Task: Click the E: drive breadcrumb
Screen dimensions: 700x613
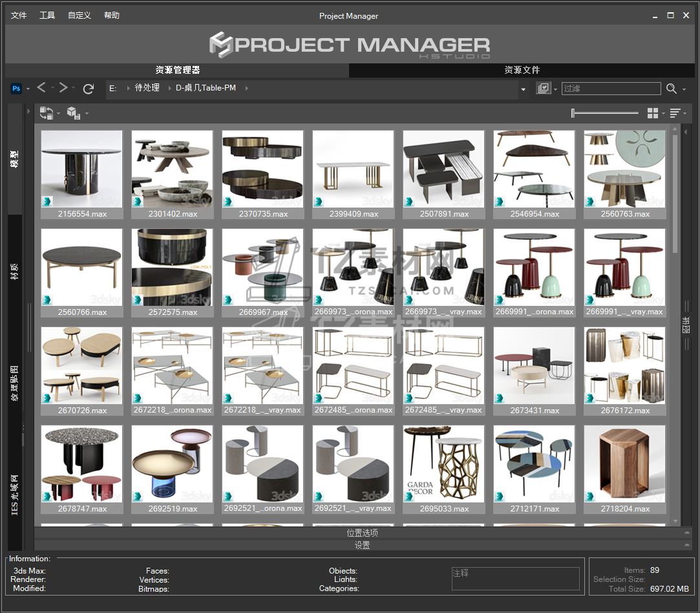Action: point(113,88)
